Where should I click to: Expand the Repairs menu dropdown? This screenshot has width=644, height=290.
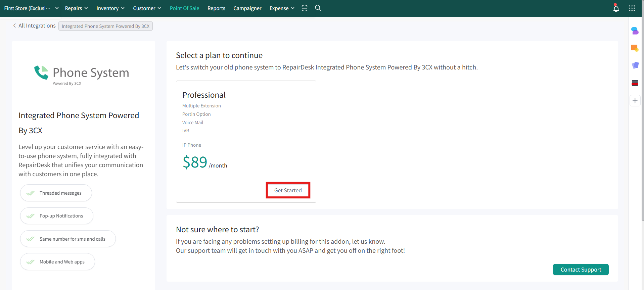[76, 8]
